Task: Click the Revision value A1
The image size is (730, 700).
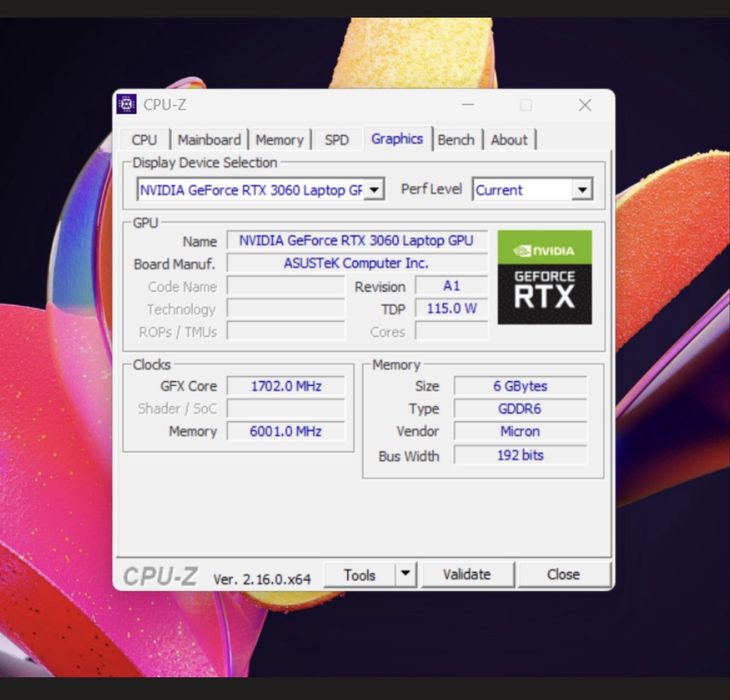Action: coord(451,286)
